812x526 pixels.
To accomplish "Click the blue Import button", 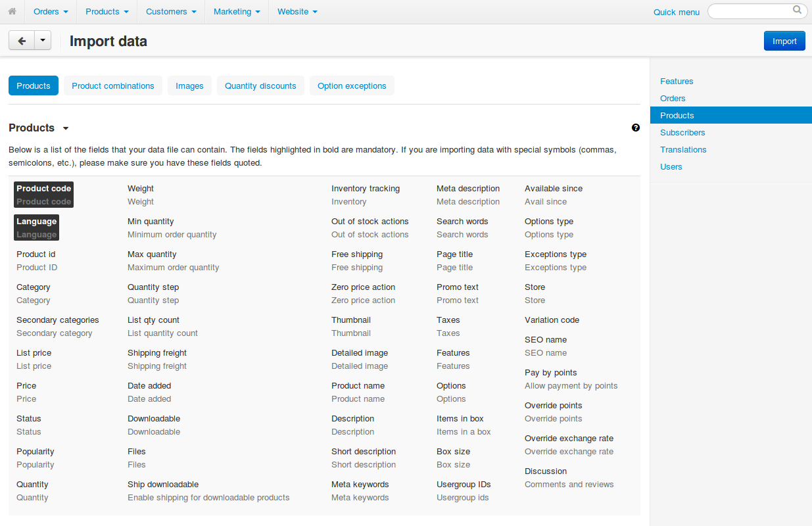I will tap(784, 41).
